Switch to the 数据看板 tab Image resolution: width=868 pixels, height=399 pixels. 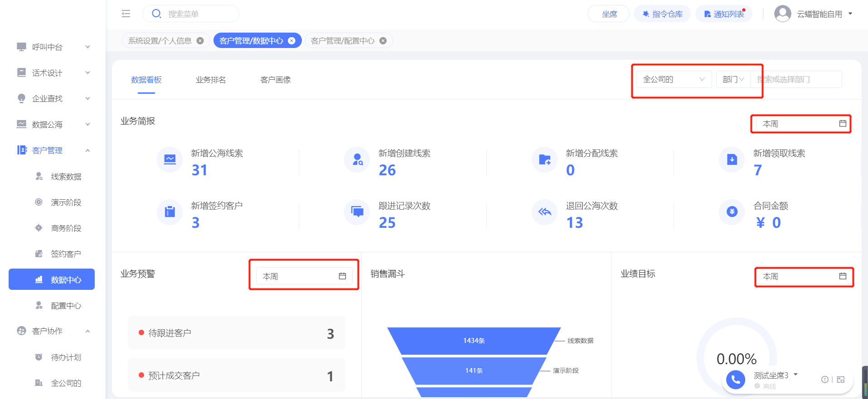click(146, 80)
